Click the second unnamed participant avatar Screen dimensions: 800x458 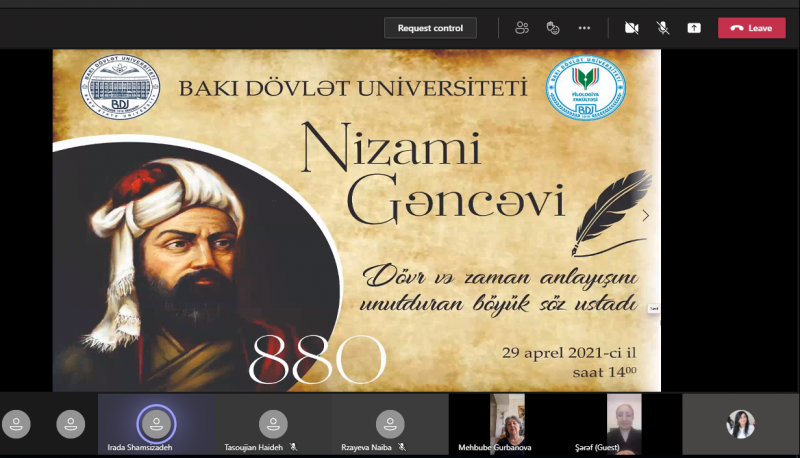70,424
